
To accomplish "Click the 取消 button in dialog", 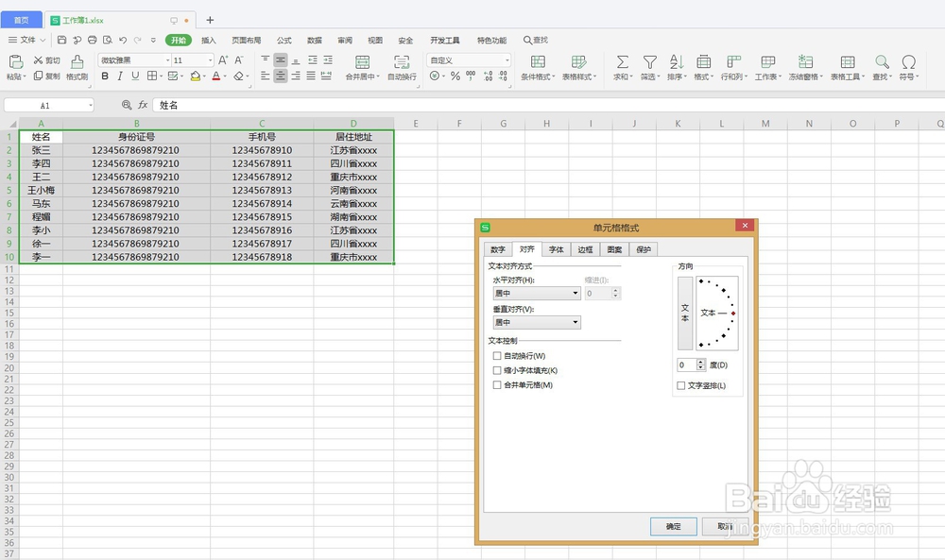I will pyautogui.click(x=725, y=526).
